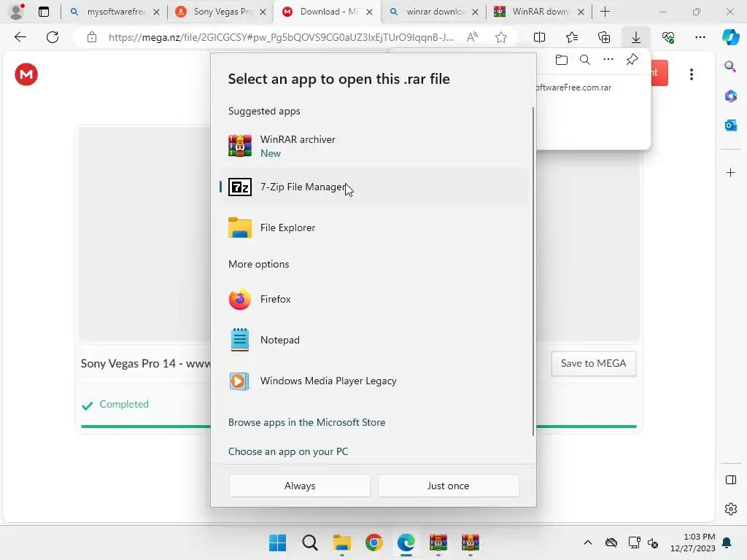Screen dimensions: 747x560
Task: Open File Explorer from the taskbar
Action: (341, 542)
